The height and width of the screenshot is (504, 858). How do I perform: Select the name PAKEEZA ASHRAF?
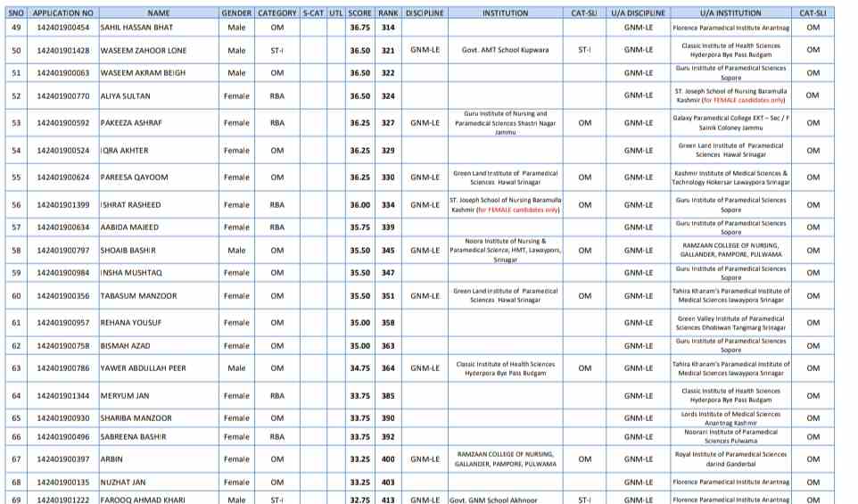click(x=131, y=123)
